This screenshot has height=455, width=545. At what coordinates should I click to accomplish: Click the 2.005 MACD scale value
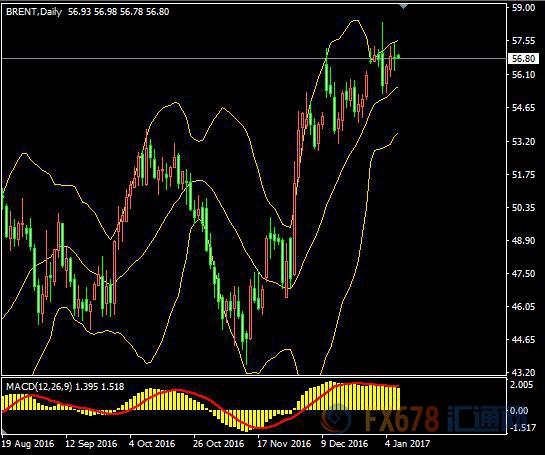coord(522,384)
